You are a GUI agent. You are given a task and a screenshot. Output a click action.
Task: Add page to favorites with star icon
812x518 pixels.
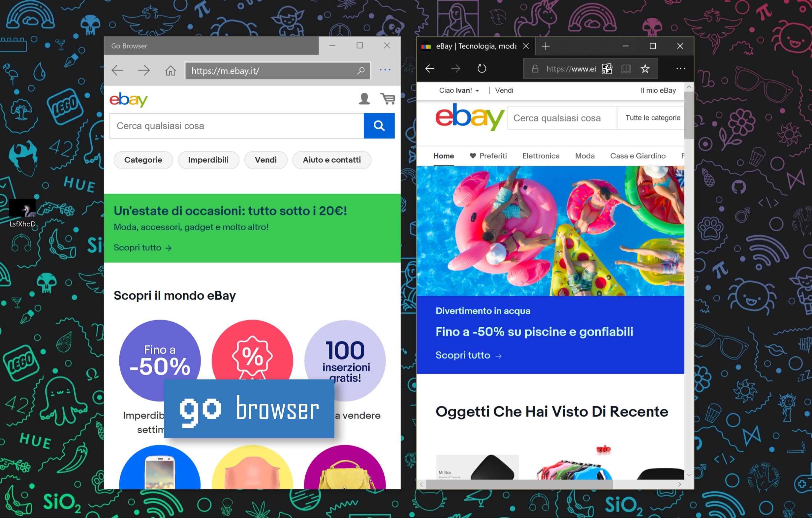pos(645,69)
